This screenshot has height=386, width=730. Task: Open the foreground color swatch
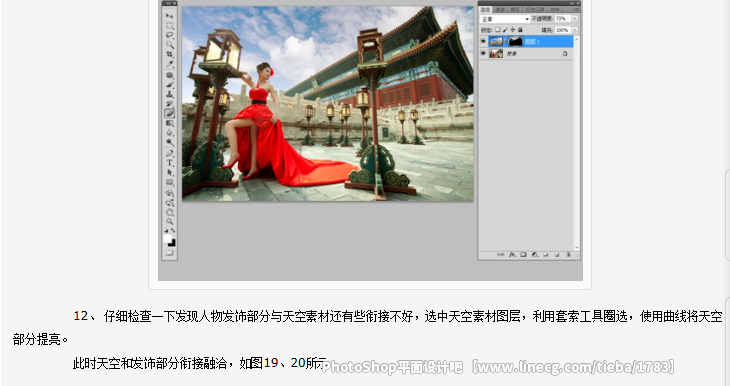(168, 238)
